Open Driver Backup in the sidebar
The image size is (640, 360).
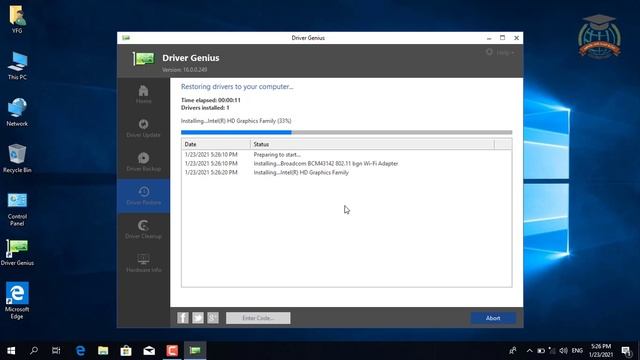coord(143,162)
